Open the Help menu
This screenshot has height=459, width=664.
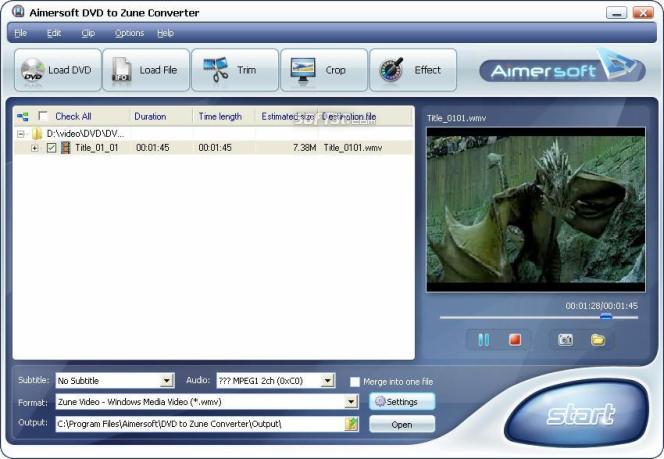point(166,33)
